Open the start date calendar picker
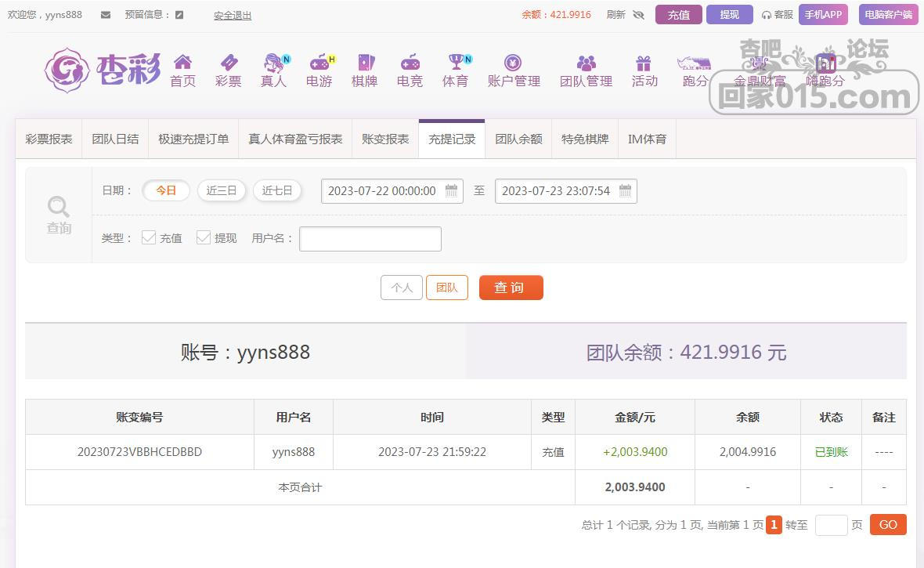The width and height of the screenshot is (924, 568). (452, 190)
